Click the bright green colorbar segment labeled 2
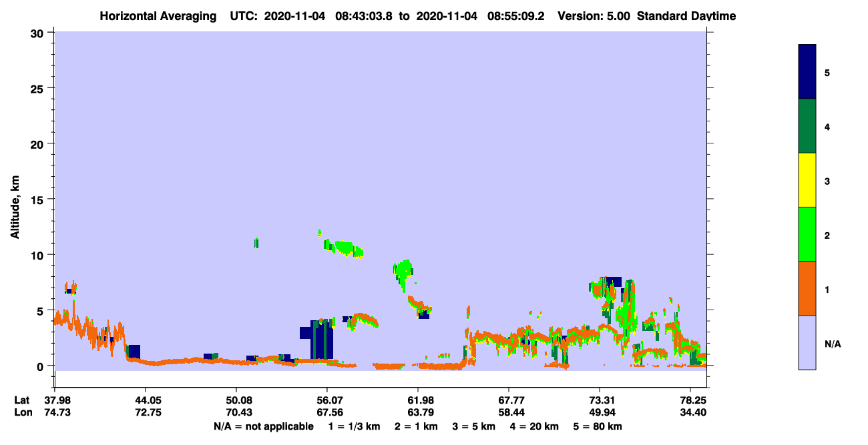Screen dimensions: 868x445 point(807,234)
